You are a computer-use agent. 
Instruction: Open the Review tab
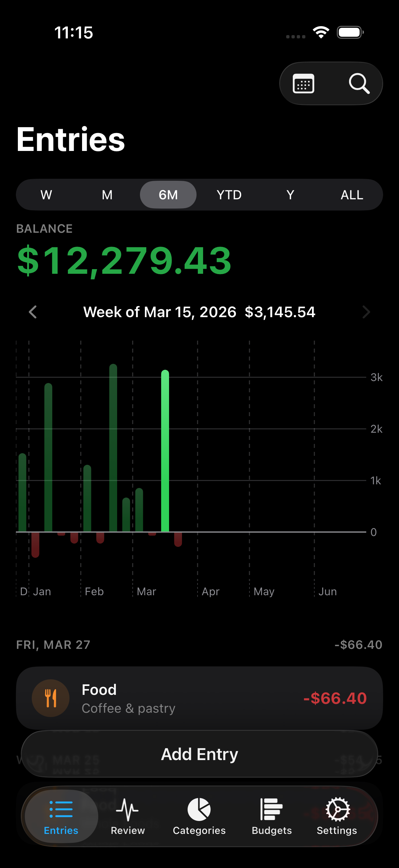[x=128, y=816]
